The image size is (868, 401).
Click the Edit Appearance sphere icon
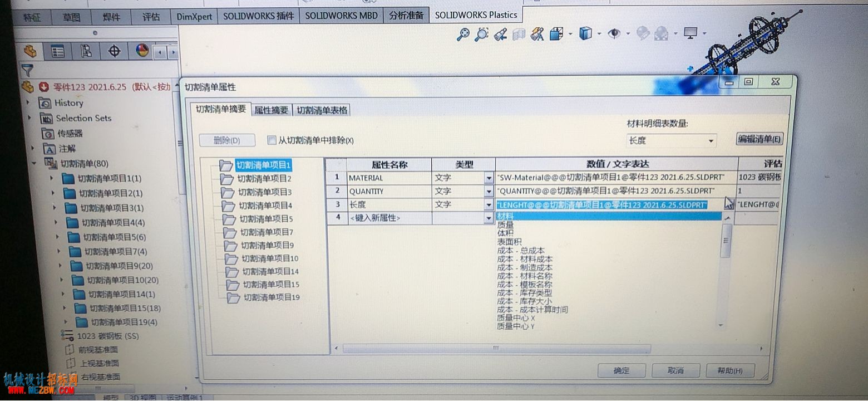[x=643, y=34]
